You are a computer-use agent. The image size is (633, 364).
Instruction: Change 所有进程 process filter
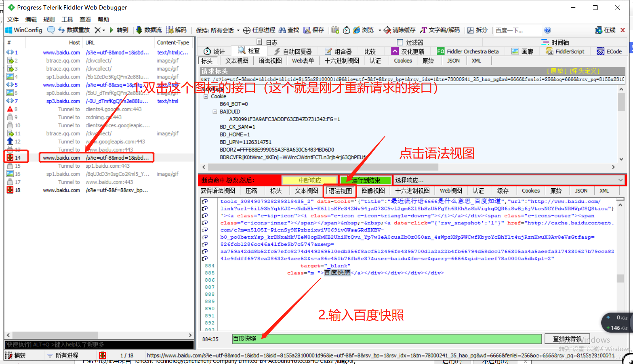pyautogui.click(x=63, y=355)
